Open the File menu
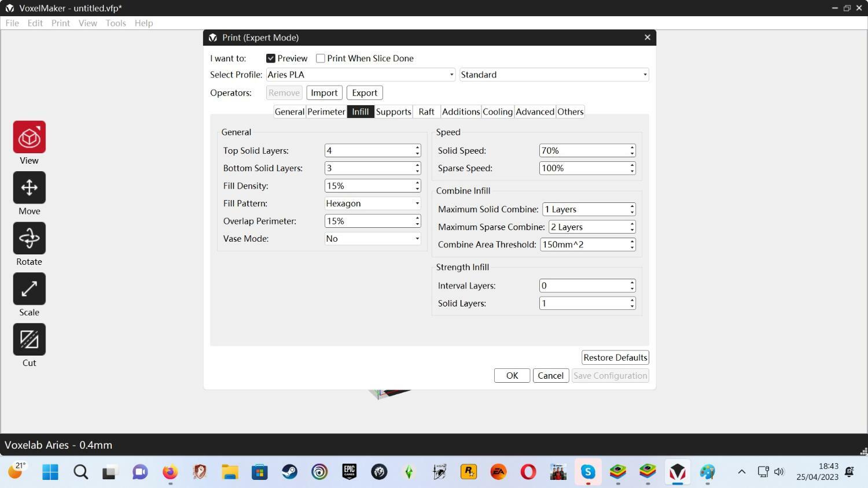This screenshot has width=868, height=488. [12, 23]
